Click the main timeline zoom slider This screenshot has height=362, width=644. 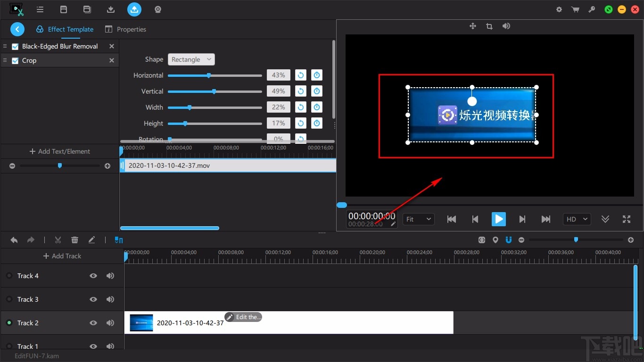coord(576,240)
